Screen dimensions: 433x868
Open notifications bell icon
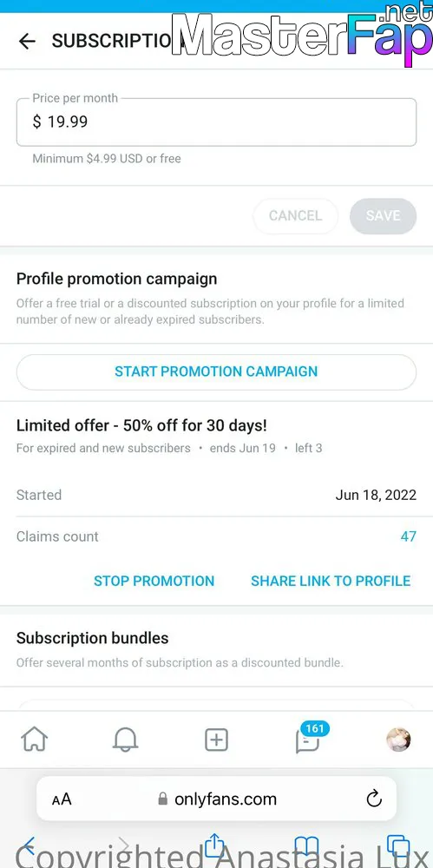[125, 740]
